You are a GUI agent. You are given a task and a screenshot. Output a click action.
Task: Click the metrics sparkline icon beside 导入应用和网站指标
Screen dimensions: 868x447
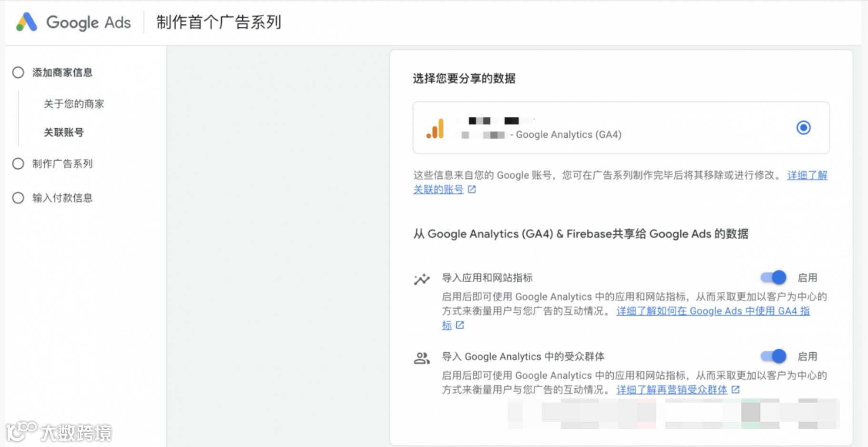[x=421, y=279]
